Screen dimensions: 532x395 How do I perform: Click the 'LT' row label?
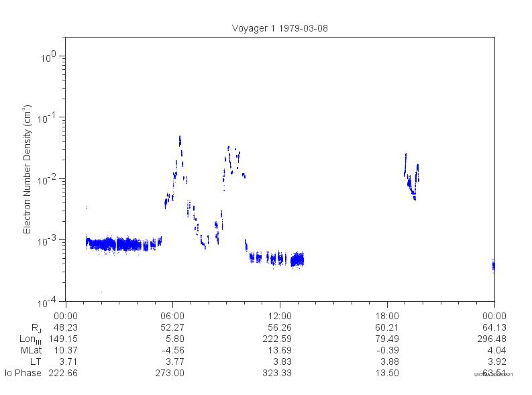(36, 361)
